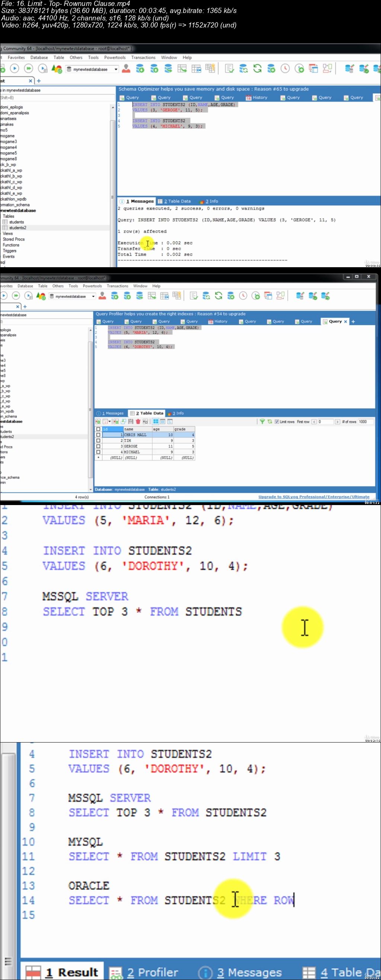Open History tab in second frame

pyautogui.click(x=218, y=321)
